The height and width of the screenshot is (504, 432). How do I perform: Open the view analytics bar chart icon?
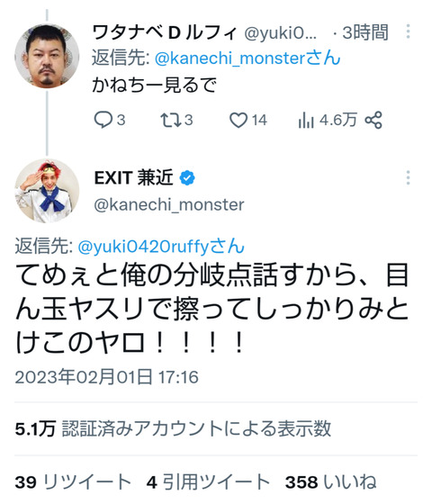pos(306,121)
